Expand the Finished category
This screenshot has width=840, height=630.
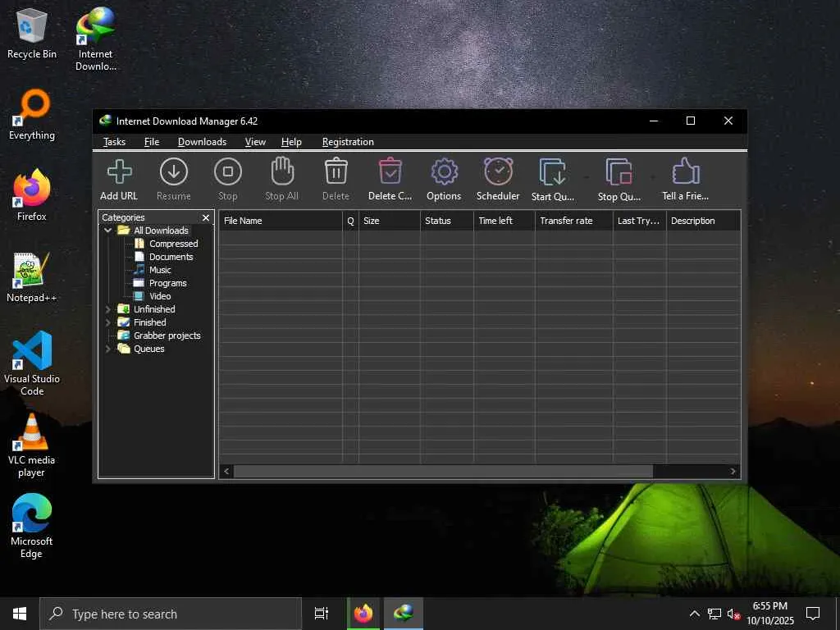(x=108, y=322)
